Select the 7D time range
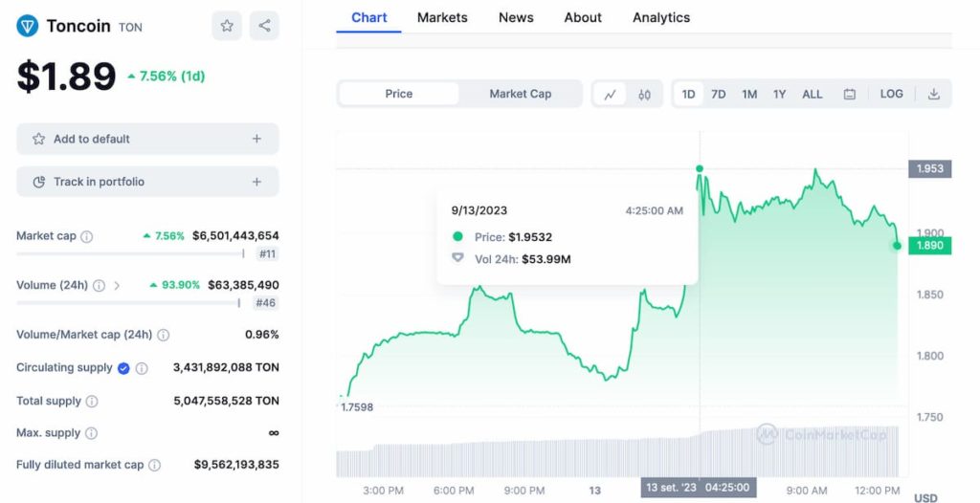This screenshot has height=503, width=980. click(x=718, y=95)
